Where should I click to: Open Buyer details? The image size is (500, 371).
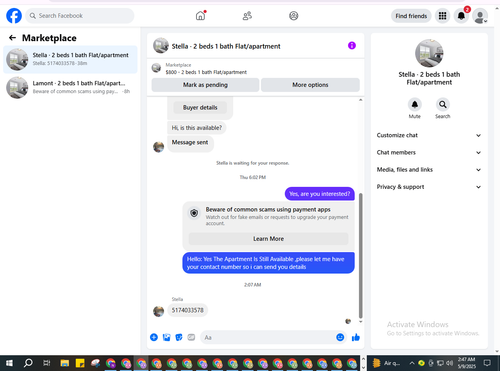click(x=200, y=107)
